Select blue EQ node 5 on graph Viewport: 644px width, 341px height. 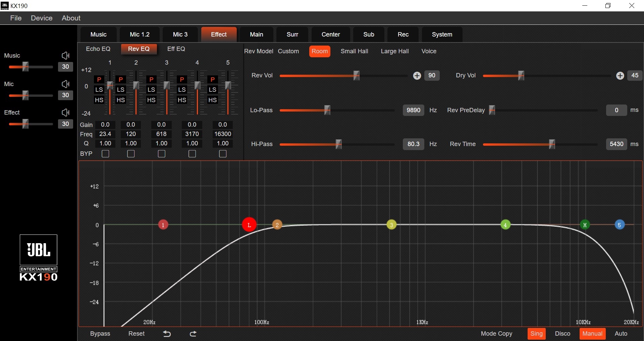point(620,225)
